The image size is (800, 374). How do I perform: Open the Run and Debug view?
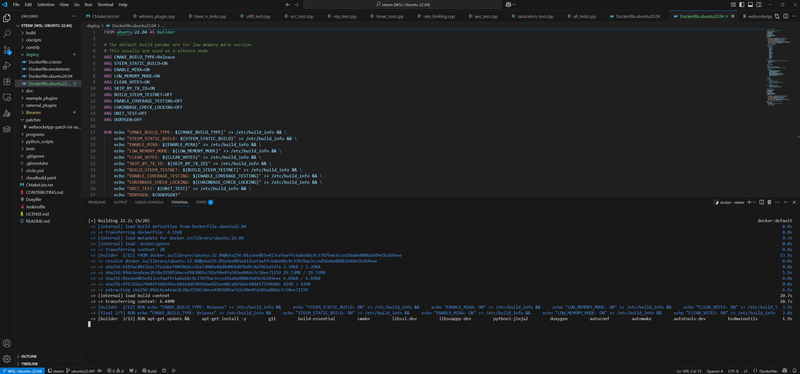pos(7,66)
